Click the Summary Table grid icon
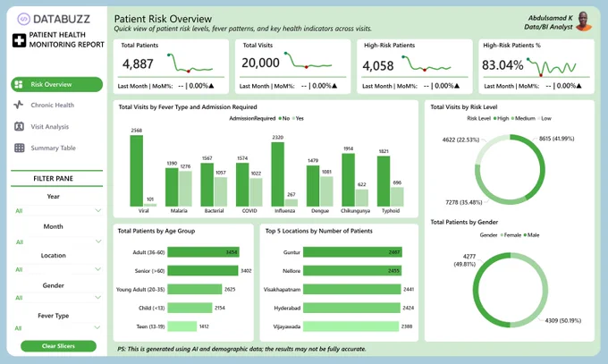The height and width of the screenshot is (364, 608). [19, 148]
